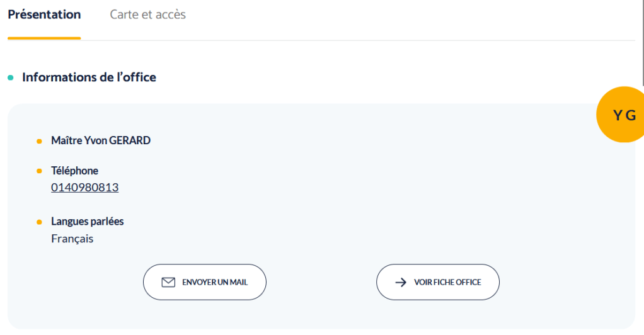Click the yellow underline beneath Présentation
This screenshot has height=335, width=644.
[x=44, y=38]
